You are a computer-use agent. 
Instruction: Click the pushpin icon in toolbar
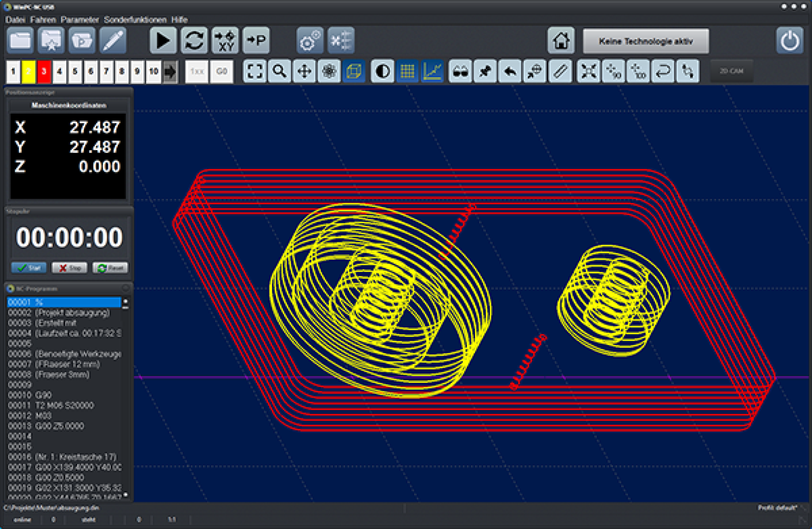click(x=485, y=71)
